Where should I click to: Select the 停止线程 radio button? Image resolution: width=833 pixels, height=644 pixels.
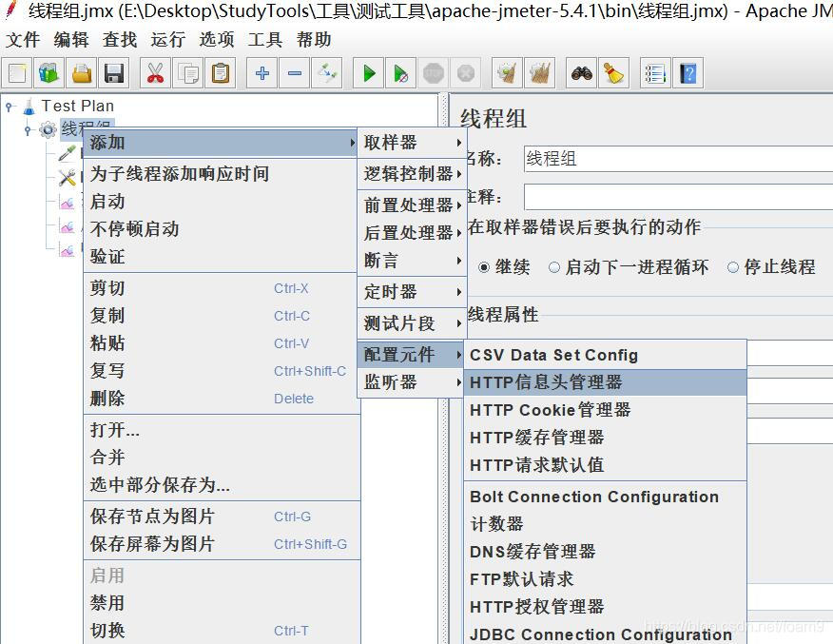pyautogui.click(x=733, y=267)
